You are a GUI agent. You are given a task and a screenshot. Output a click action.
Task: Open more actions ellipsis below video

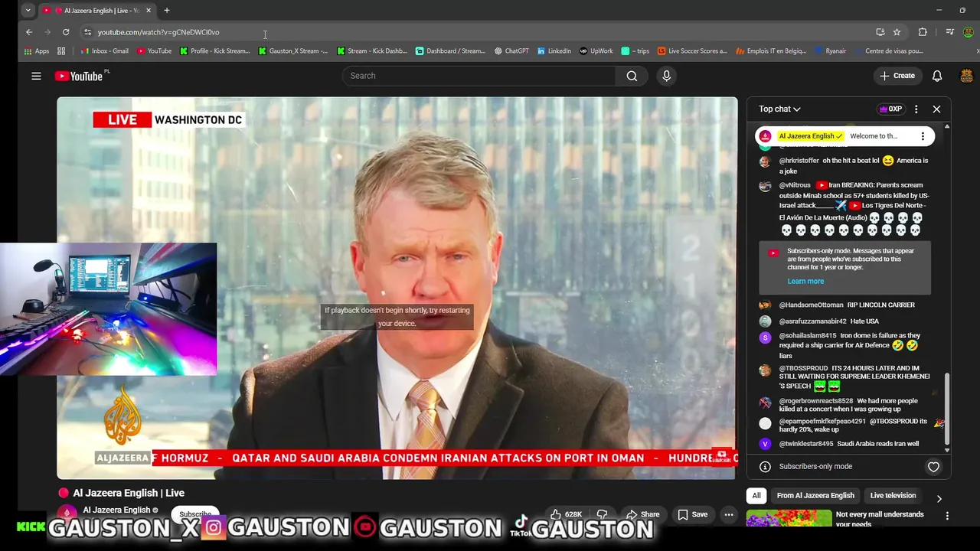tap(729, 514)
